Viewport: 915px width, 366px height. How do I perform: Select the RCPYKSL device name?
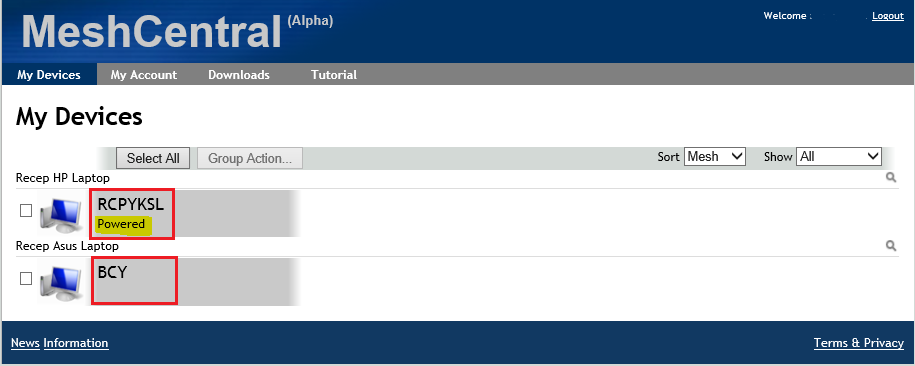(131, 204)
